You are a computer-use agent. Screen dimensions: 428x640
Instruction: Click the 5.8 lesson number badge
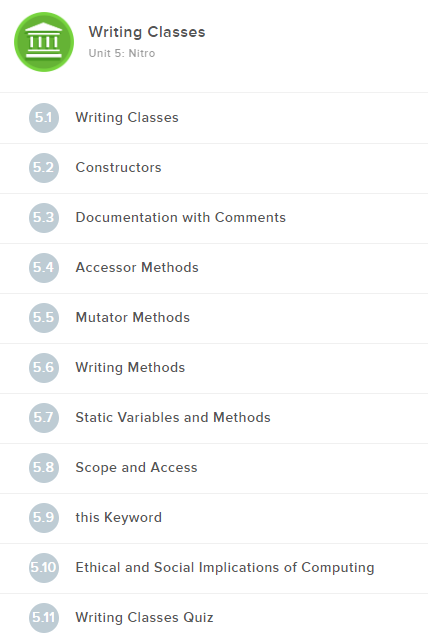click(x=44, y=468)
